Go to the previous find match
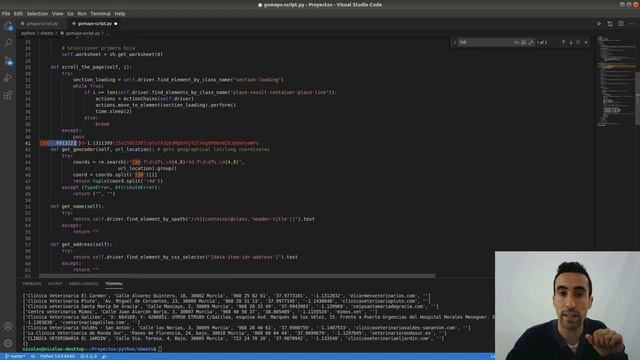640x360 pixels. [x=563, y=42]
